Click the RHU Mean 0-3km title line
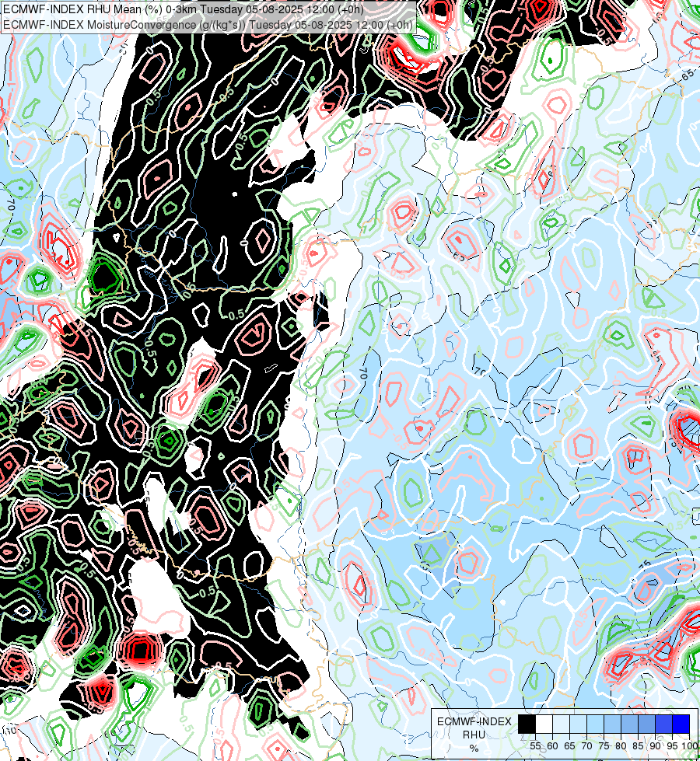The image size is (700, 761). (184, 9)
